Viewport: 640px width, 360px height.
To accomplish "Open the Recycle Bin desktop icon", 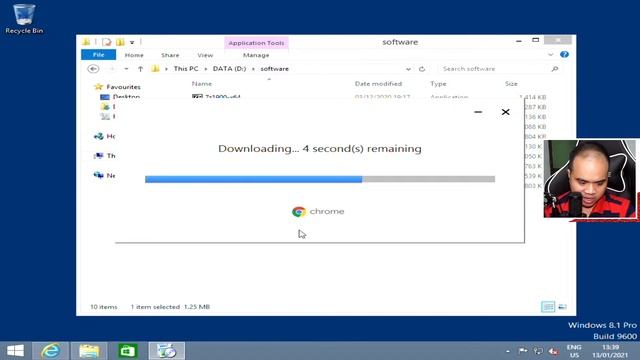I will point(24,19).
